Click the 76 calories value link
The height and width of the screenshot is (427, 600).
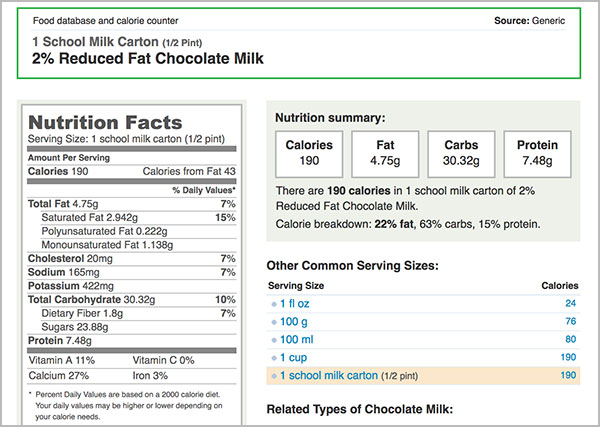571,321
